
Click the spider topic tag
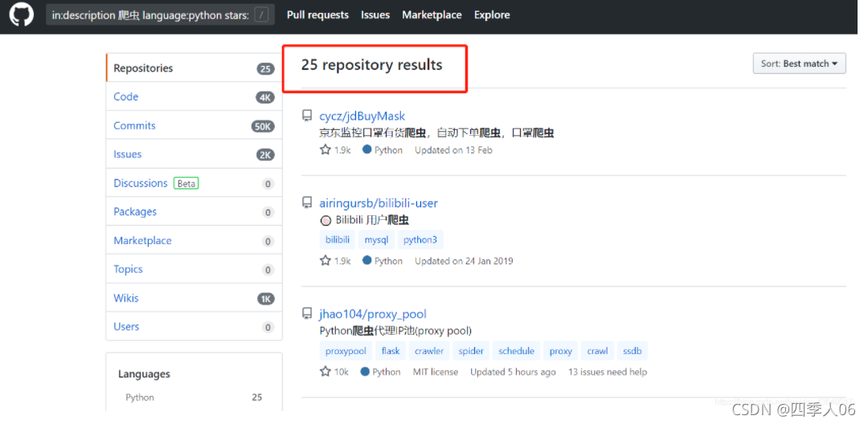[471, 351]
